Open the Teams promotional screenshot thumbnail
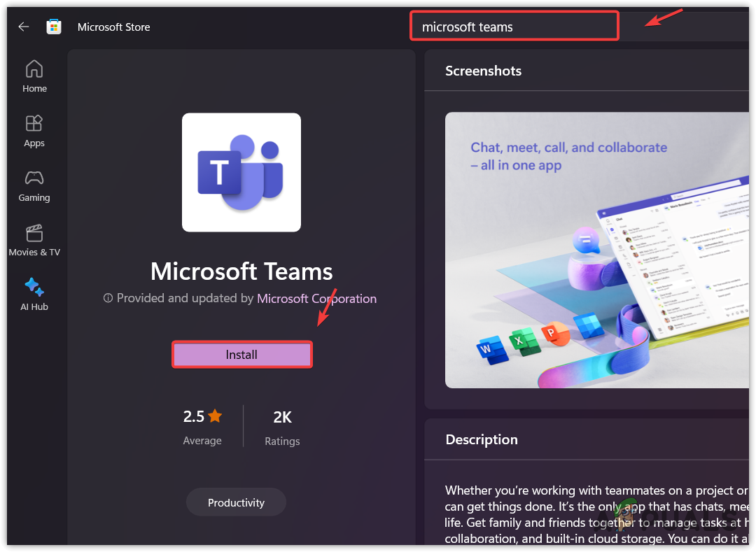Image resolution: width=756 pixels, height=552 pixels. click(597, 250)
